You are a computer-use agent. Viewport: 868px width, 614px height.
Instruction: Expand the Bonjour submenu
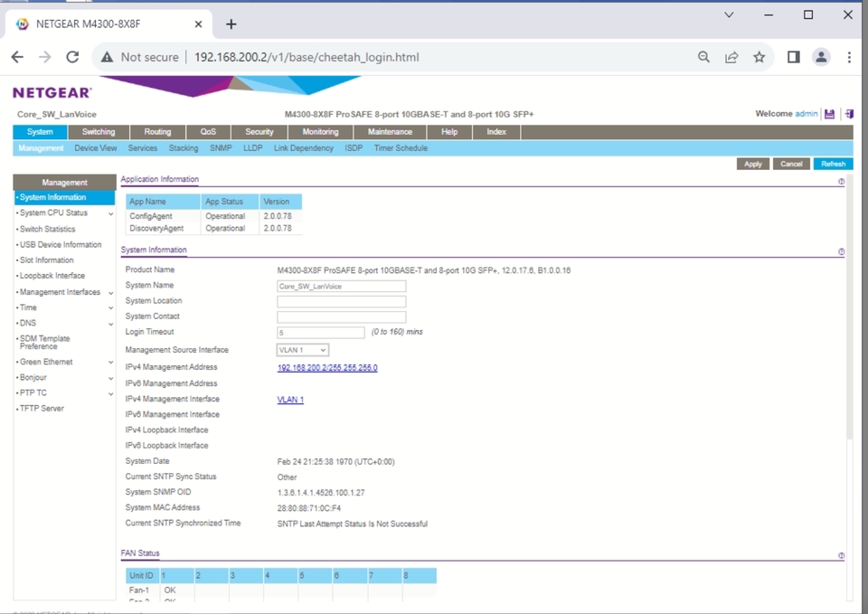coord(110,378)
